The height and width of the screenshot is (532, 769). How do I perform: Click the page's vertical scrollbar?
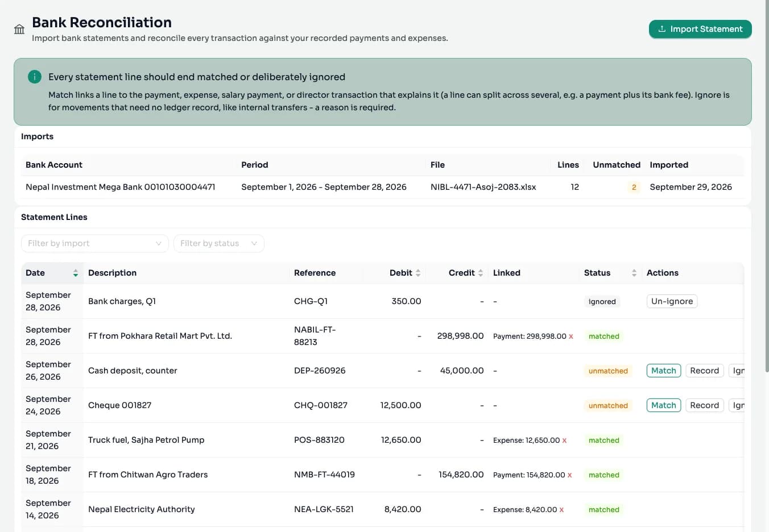coord(766,188)
